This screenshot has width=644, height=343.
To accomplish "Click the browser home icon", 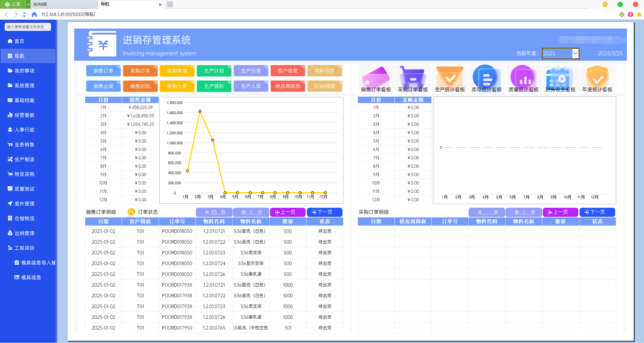I will pyautogui.click(x=34, y=14).
